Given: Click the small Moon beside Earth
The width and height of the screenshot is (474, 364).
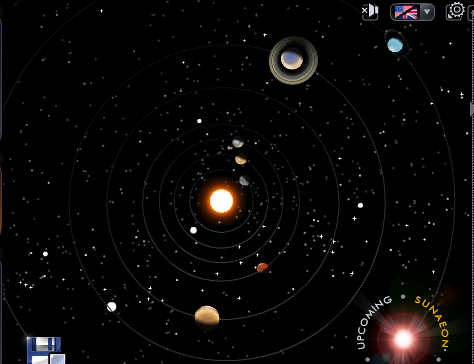Looking at the screenshot, I should pyautogui.click(x=230, y=147).
